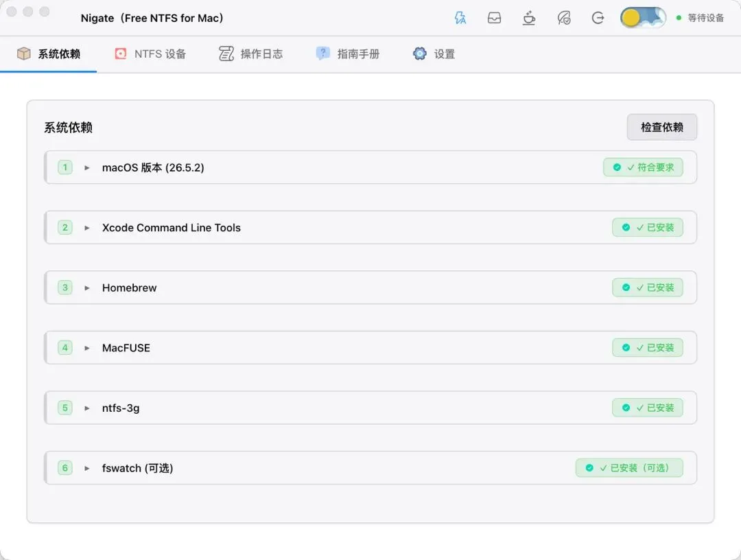Image resolution: width=741 pixels, height=560 pixels.
Task: Switch to the 系统依赖 tab
Action: point(49,54)
